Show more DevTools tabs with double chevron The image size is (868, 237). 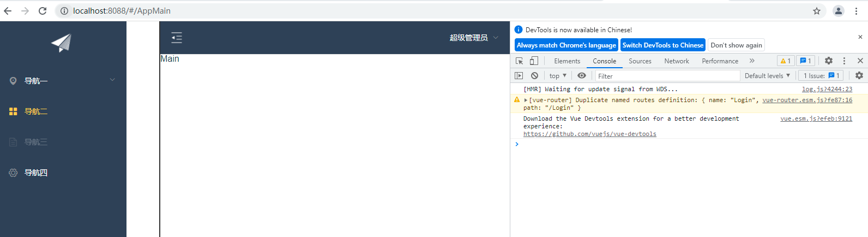(x=752, y=61)
